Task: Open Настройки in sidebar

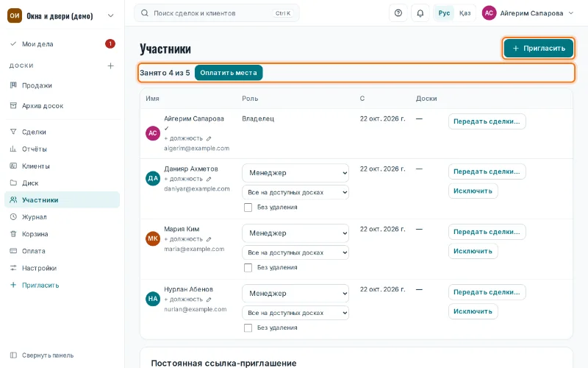Action: point(62,268)
